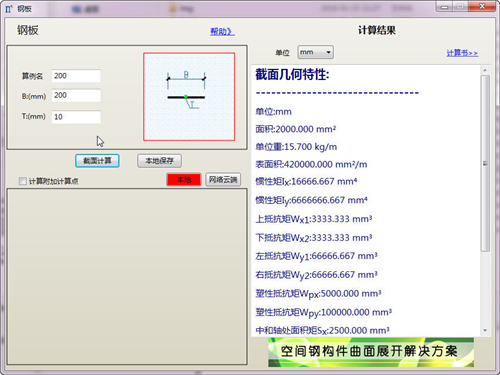Open the 帮助 link
500x375 pixels.
[222, 32]
